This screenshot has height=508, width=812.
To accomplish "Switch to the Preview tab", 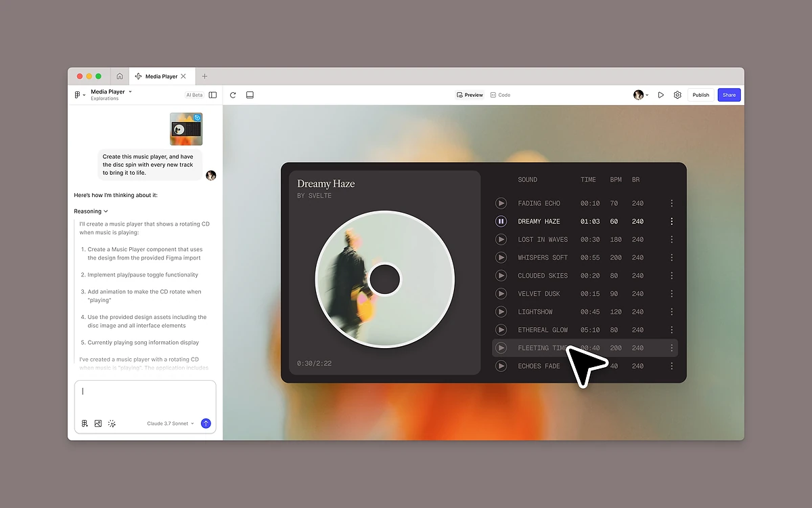I will pos(470,95).
